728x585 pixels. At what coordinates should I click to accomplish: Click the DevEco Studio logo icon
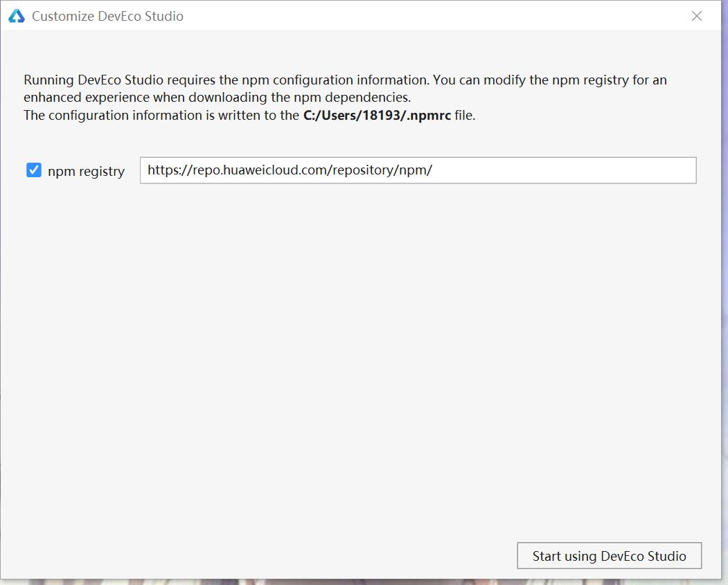16,16
